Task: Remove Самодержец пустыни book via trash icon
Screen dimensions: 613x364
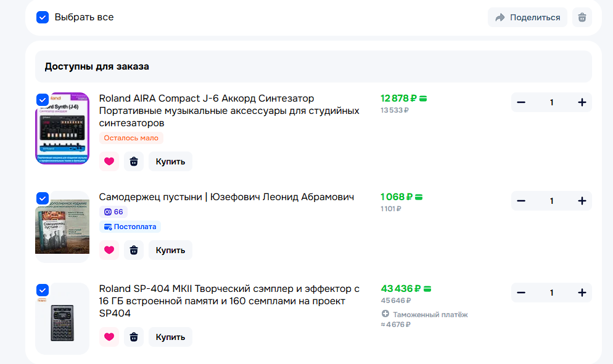Action: point(134,250)
